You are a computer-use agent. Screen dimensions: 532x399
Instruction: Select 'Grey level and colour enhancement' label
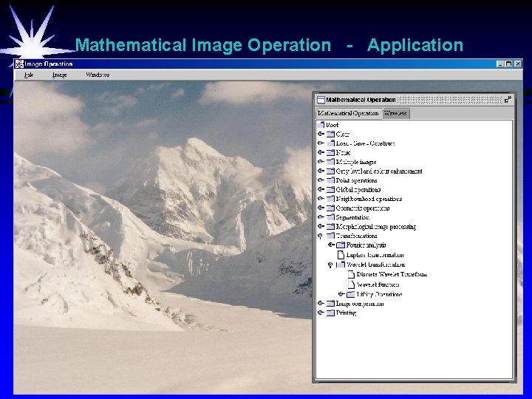coord(379,171)
